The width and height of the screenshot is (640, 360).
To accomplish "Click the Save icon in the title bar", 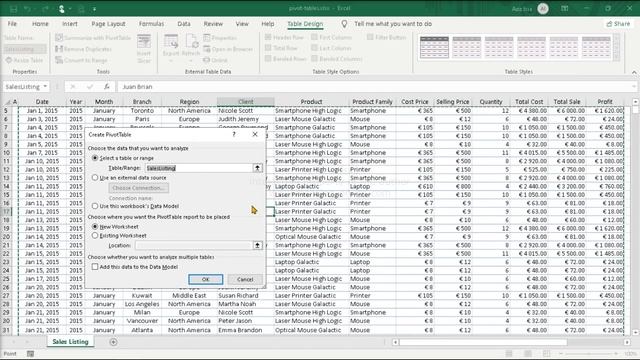I will click(x=13, y=9).
